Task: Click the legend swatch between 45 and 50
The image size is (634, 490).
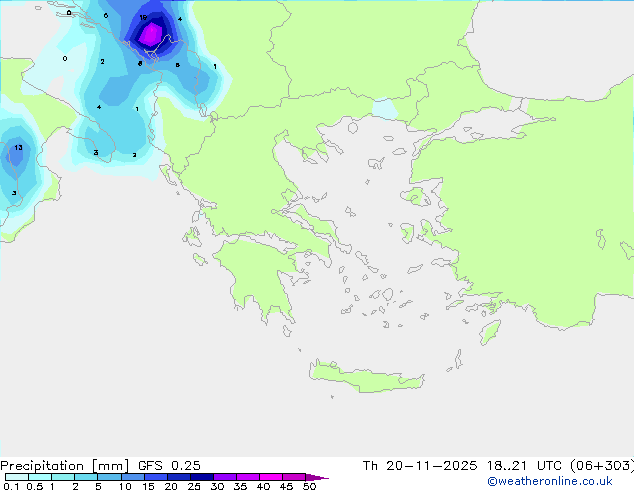Action: (x=294, y=477)
